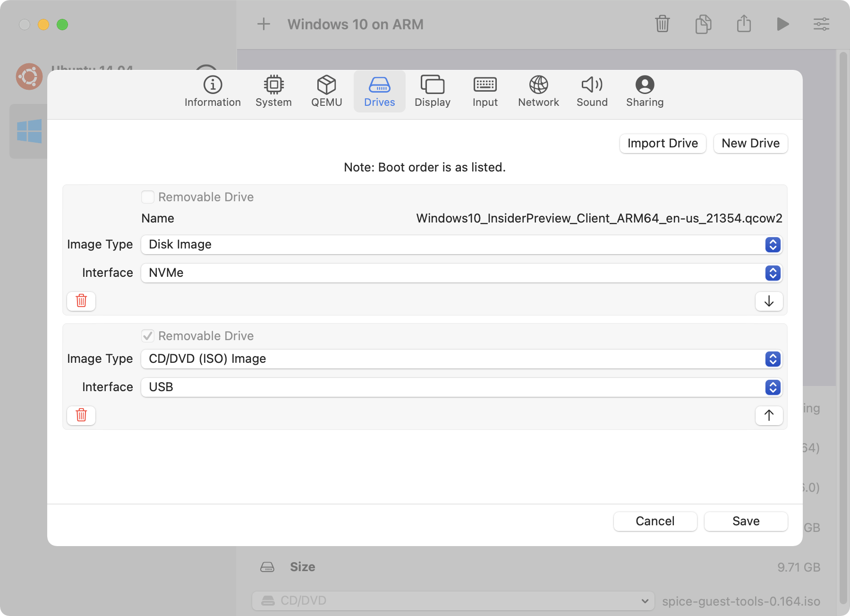Switch to the Display settings pane
The image size is (850, 616).
pyautogui.click(x=432, y=91)
